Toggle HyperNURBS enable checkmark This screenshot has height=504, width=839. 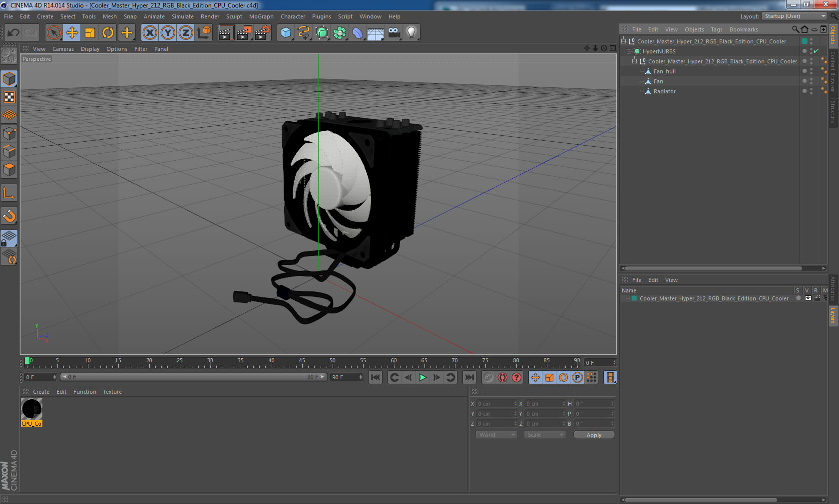816,51
